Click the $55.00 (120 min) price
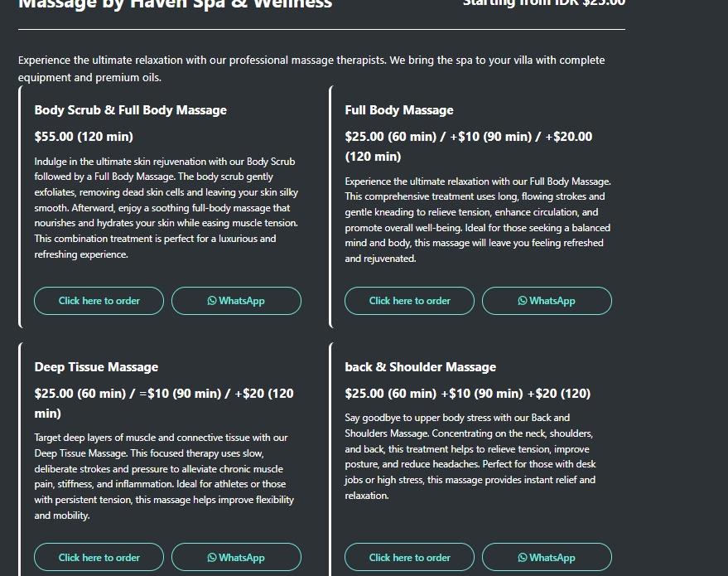Image resolution: width=728 pixels, height=576 pixels. pos(84,137)
